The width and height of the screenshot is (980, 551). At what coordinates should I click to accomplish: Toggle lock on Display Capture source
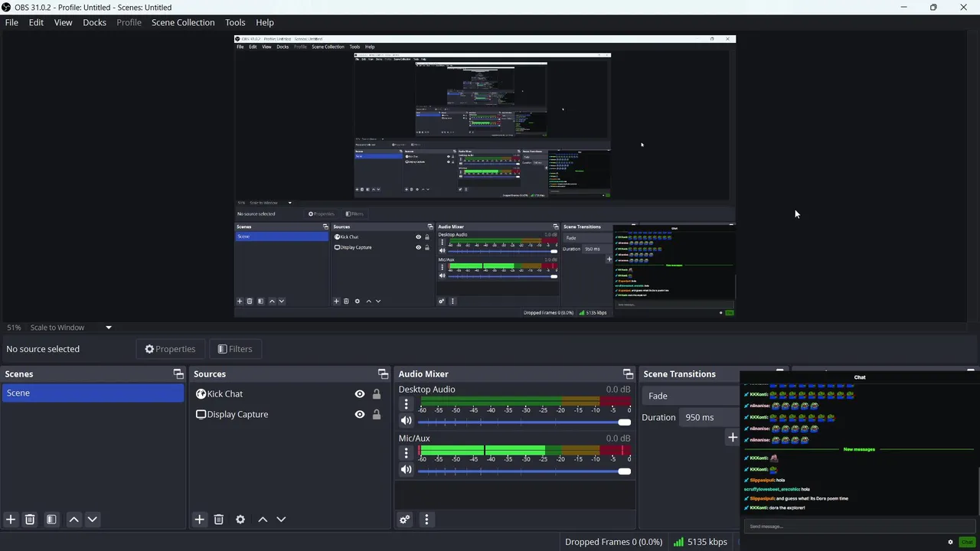[x=377, y=414]
